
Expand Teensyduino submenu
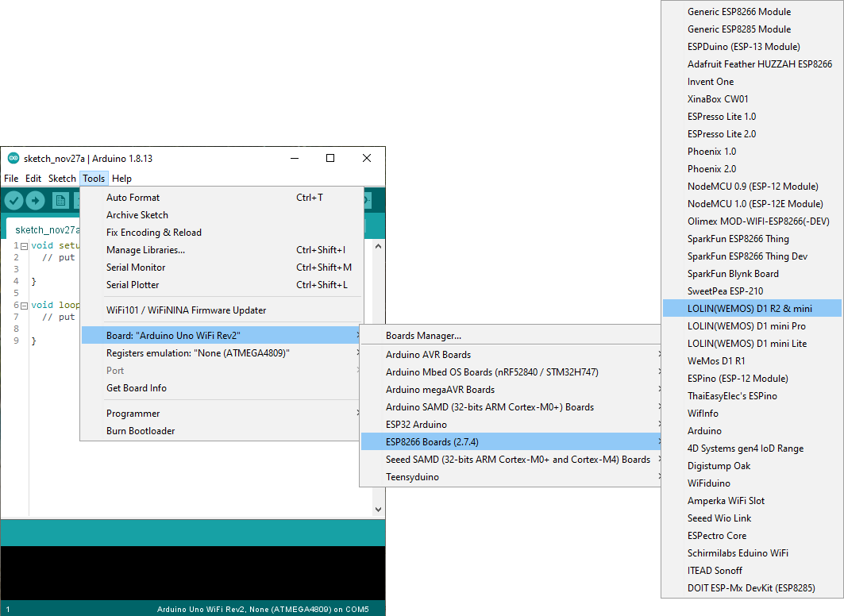pyautogui.click(x=511, y=477)
